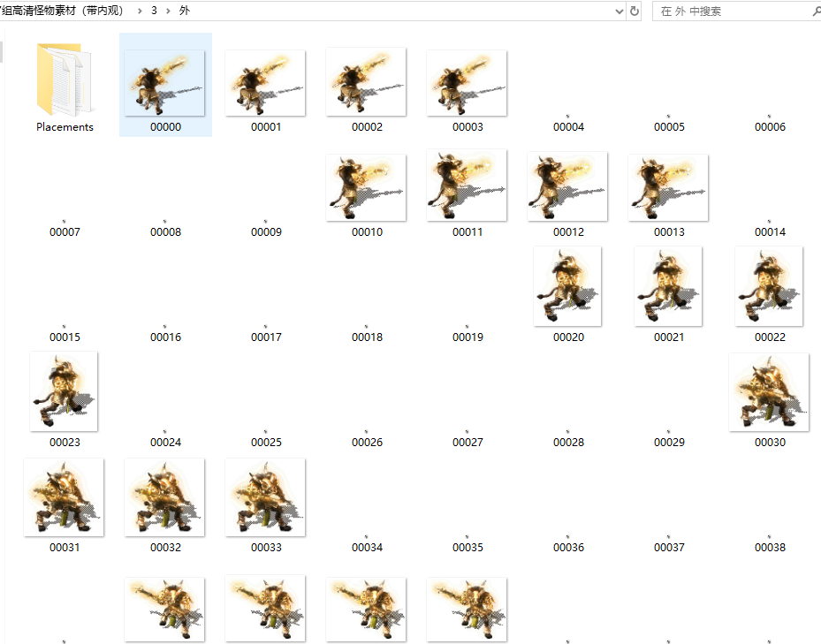Select file labeled 00024
The height and width of the screenshot is (644, 821).
coord(165,443)
